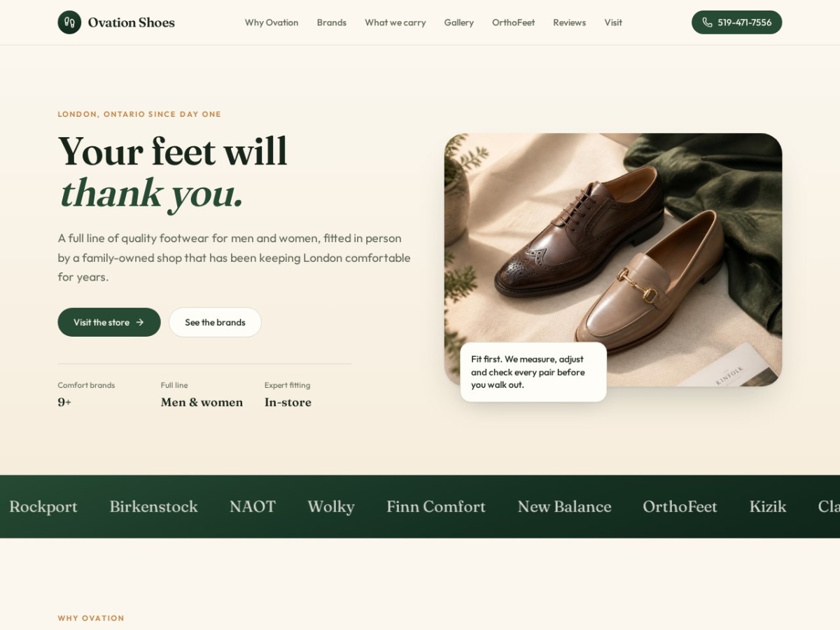The height and width of the screenshot is (630, 840).
Task: Click the Ovation Shoes footprint logo icon
Action: coord(69,22)
